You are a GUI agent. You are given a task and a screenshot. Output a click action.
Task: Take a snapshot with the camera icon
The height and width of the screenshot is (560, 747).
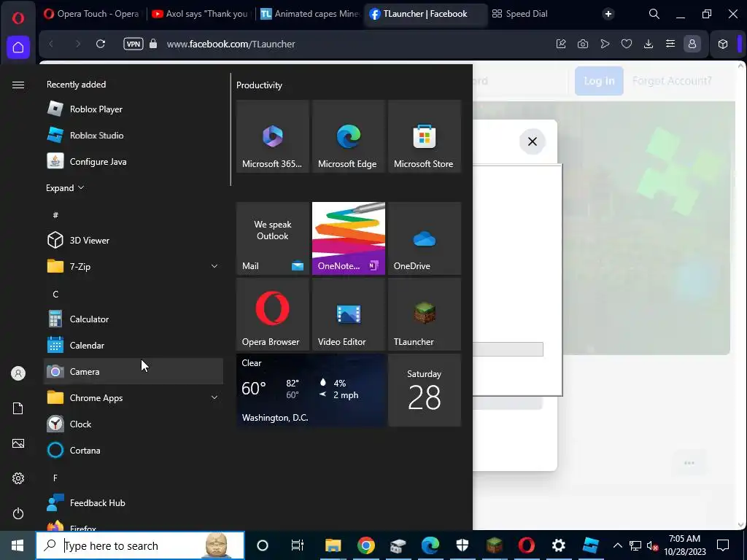583,44
